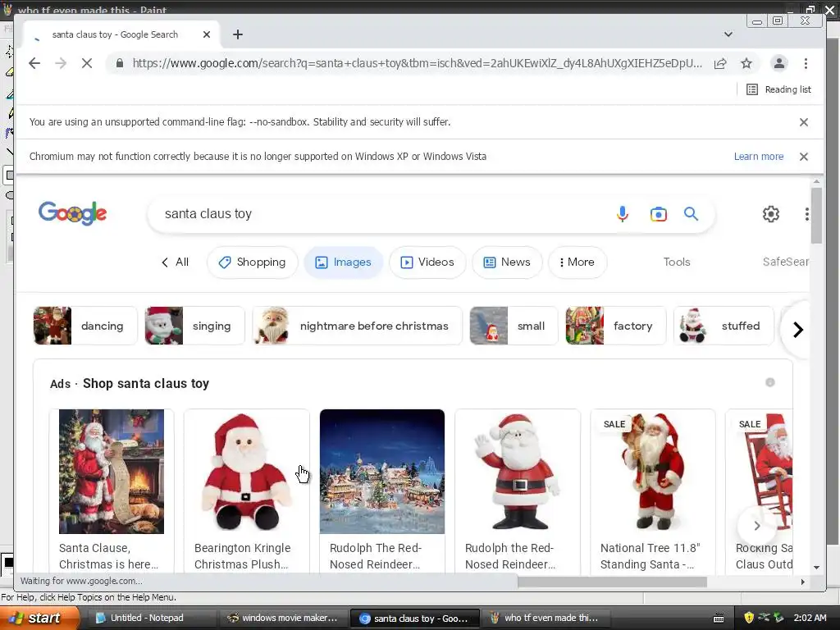Open the Reading list

(779, 89)
